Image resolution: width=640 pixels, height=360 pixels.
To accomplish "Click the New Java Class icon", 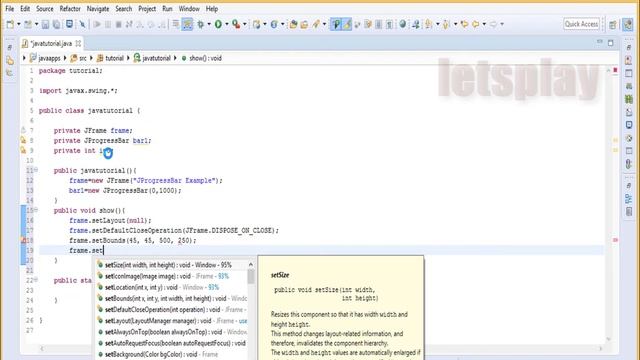I will [274, 24].
